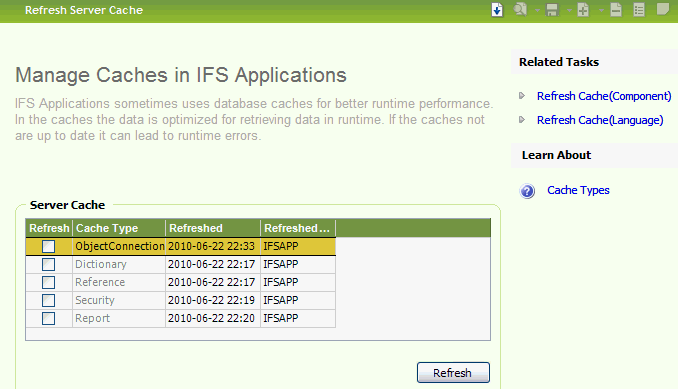This screenshot has height=389, width=678.
Task: Click the Search document magnifier icon
Action: pos(520,10)
